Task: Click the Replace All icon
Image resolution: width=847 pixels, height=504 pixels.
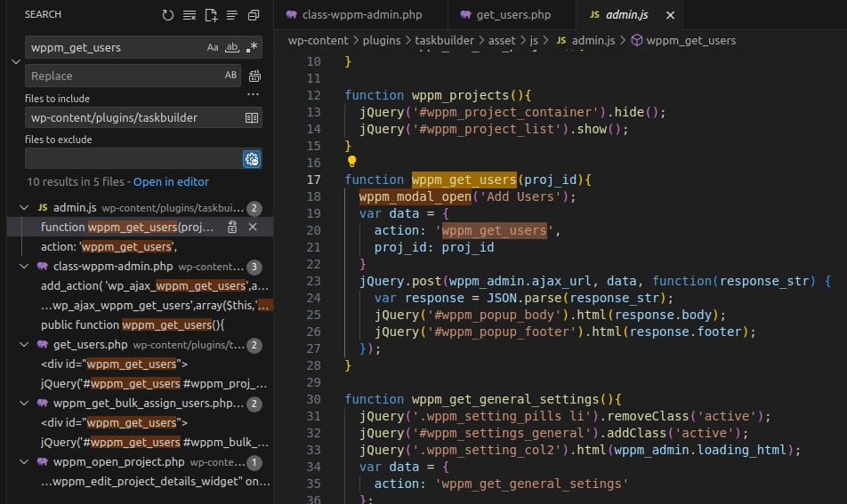Action: 254,76
